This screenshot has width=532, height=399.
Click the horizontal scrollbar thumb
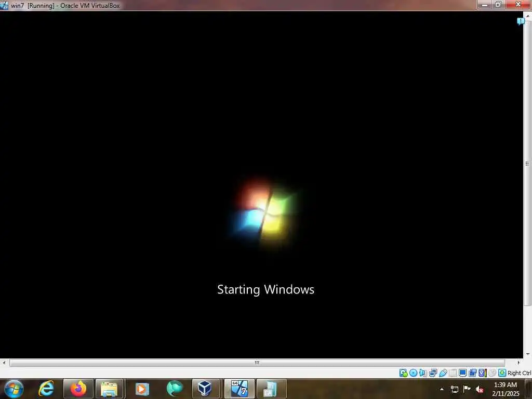pos(257,363)
